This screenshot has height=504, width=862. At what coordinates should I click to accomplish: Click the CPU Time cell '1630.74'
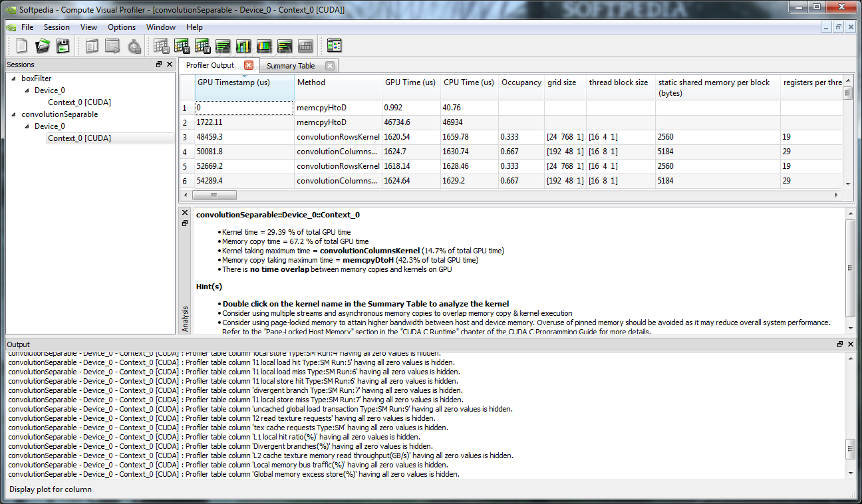pos(470,152)
